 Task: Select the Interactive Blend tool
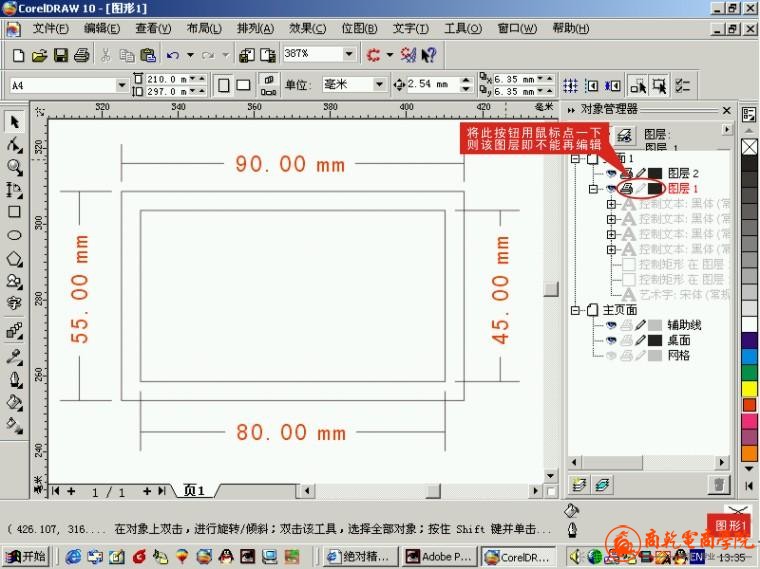click(x=15, y=330)
